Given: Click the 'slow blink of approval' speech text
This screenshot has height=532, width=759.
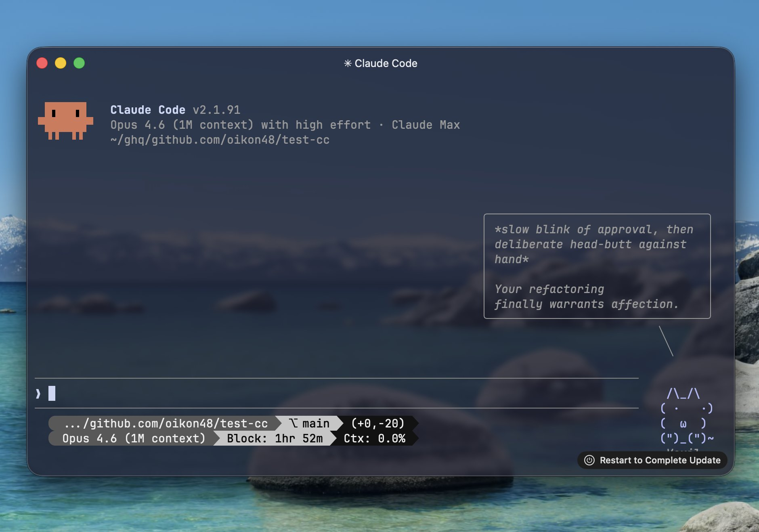Looking at the screenshot, I should (x=594, y=244).
